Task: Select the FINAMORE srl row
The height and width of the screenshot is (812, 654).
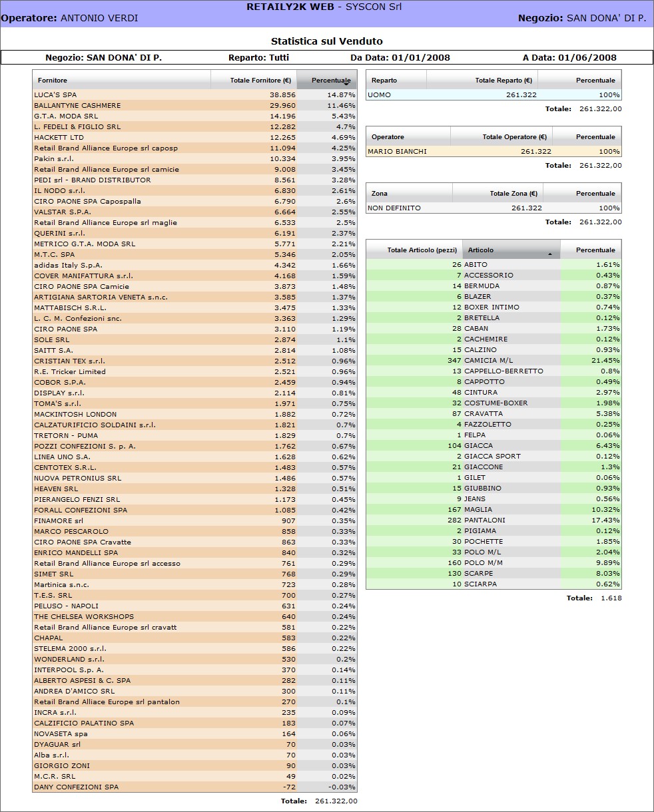Action: 195,521
